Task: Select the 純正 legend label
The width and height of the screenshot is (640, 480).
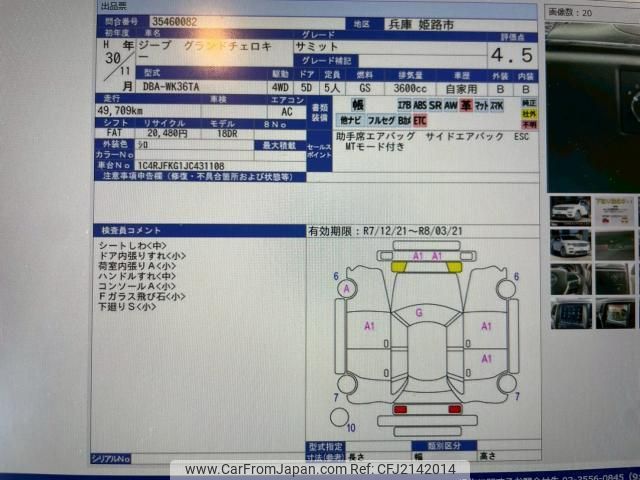Action: click(x=529, y=101)
